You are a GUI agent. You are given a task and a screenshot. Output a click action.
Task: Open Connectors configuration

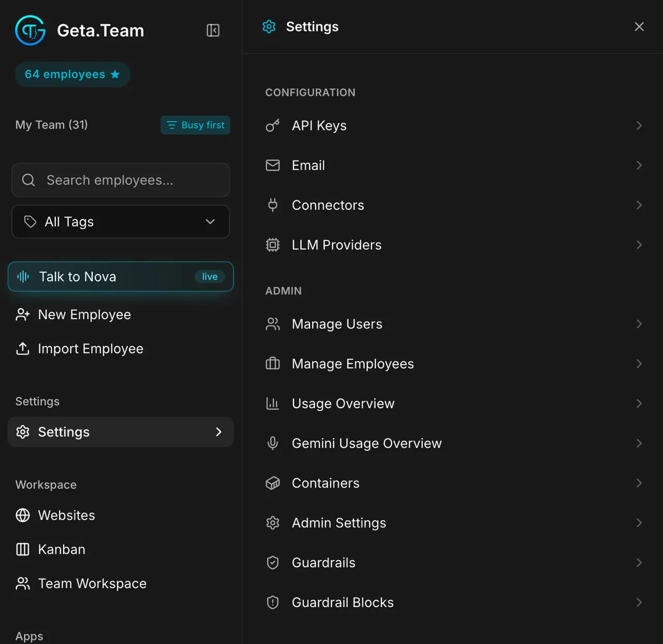point(454,205)
